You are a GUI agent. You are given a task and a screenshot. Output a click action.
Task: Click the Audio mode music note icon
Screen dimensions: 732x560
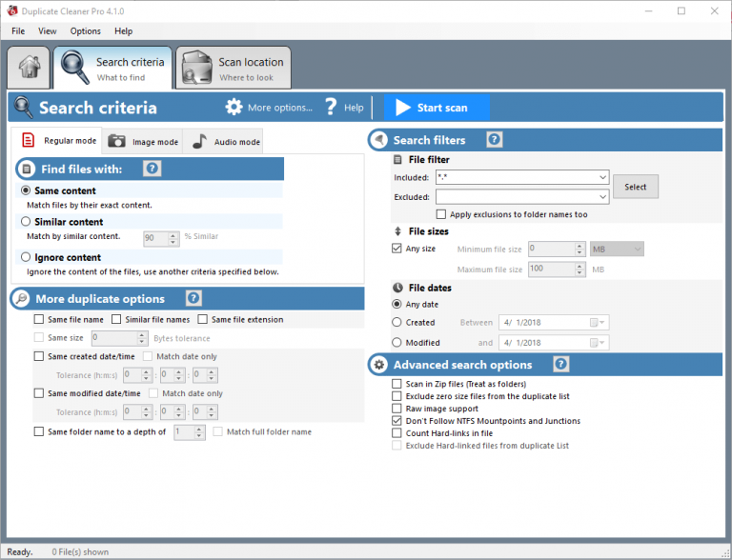pos(200,141)
